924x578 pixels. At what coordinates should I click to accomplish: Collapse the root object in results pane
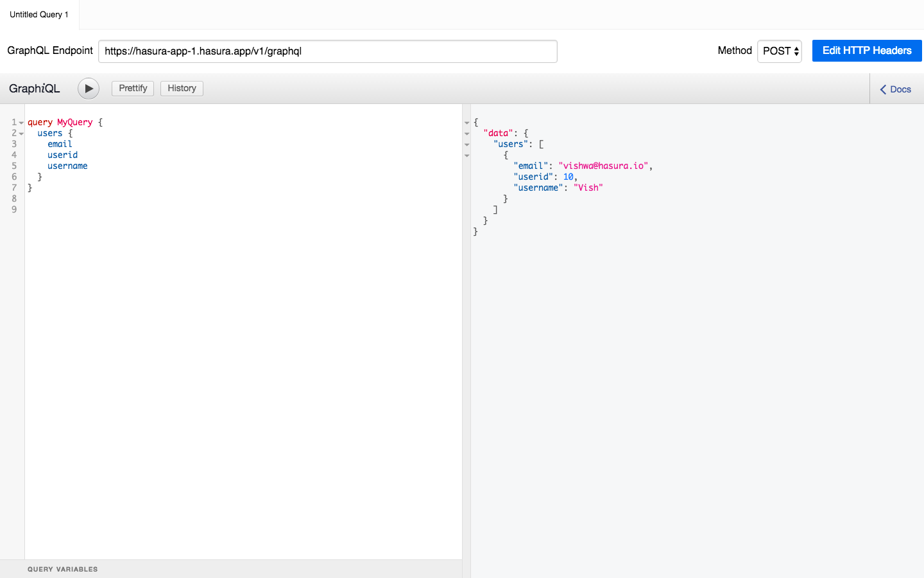(467, 123)
